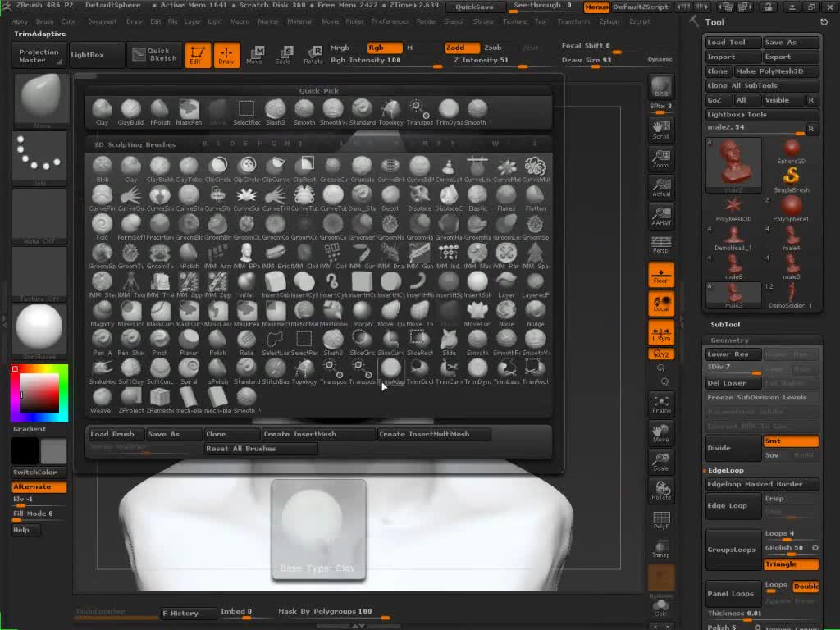Choose the Pinch sculpting brush

160,340
